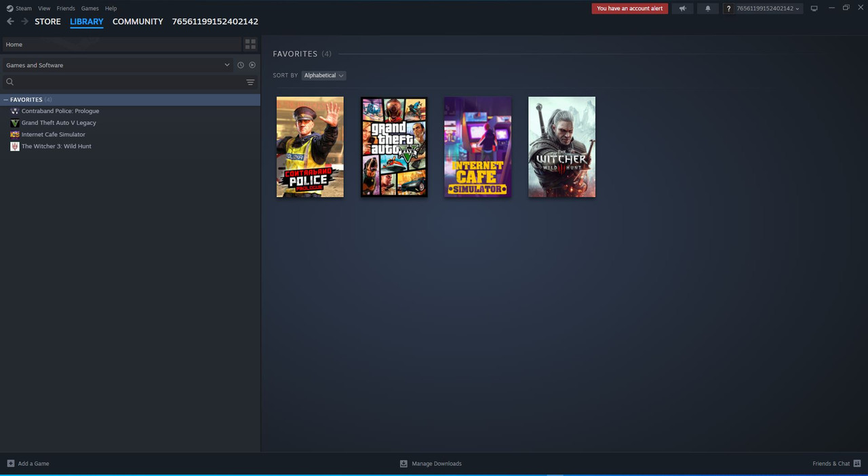The image size is (868, 476).
Task: Open Friends & Chat
Action: point(836,464)
